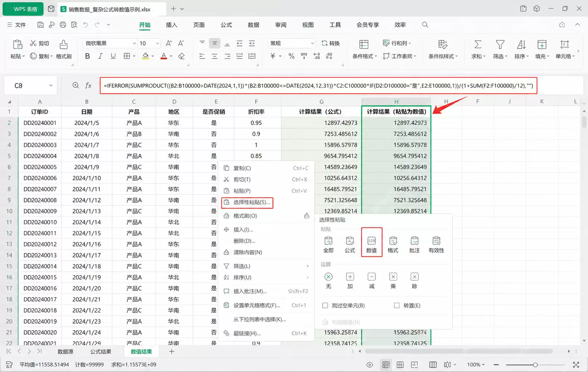
Task: Click the Bold formatting icon
Action: (87, 56)
